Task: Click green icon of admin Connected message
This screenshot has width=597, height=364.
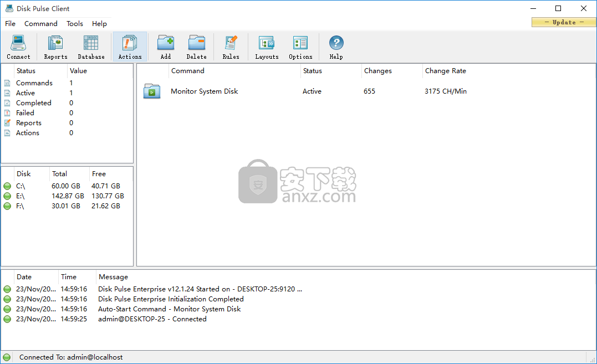Action: pos(7,319)
